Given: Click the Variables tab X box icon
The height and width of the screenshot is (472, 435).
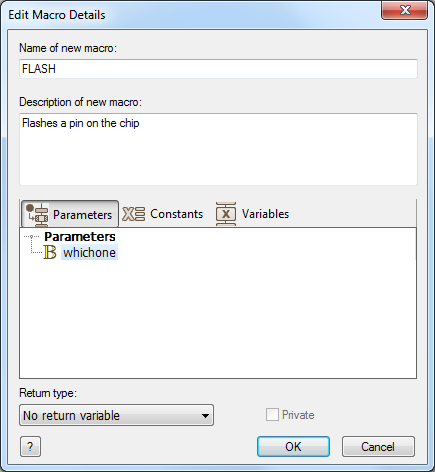Looking at the screenshot, I should coord(226,214).
